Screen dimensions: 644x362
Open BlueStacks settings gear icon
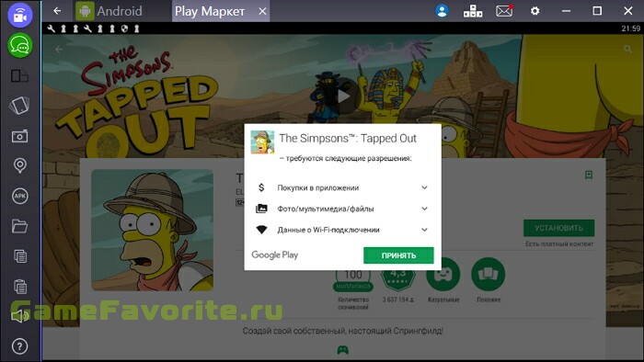click(x=535, y=11)
